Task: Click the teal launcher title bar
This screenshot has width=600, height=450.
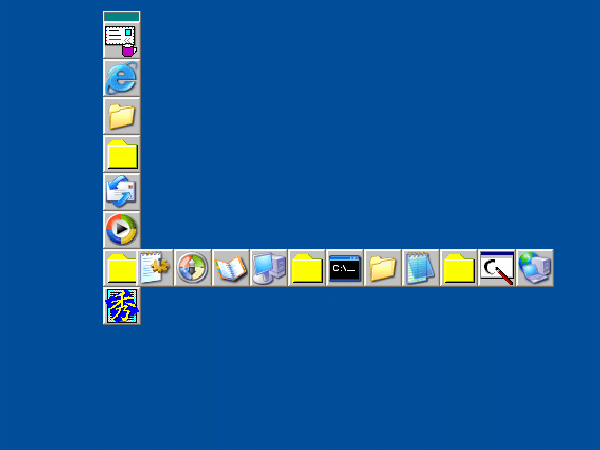Action: (122, 16)
